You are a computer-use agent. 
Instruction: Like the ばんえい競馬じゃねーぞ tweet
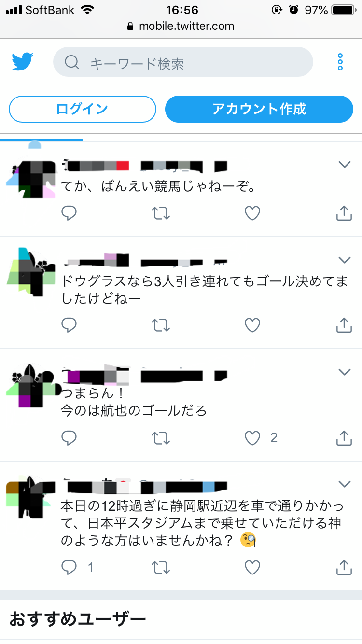(x=252, y=213)
